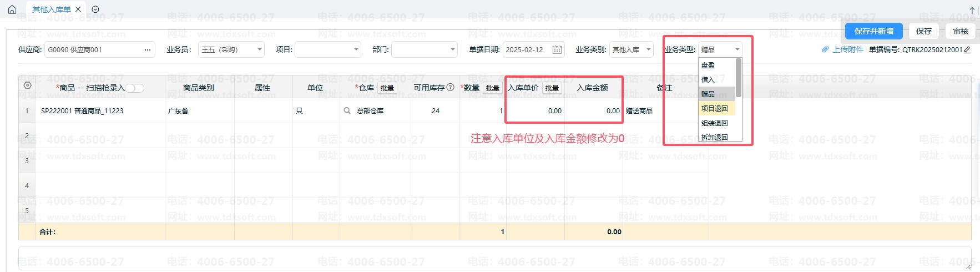This screenshot has width=980, height=272.
Task: Expand the 业务员 dropdown
Action: pyautogui.click(x=260, y=49)
